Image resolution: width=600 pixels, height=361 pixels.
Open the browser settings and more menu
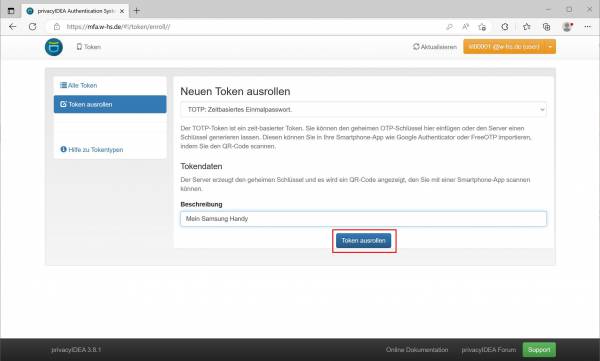588,27
